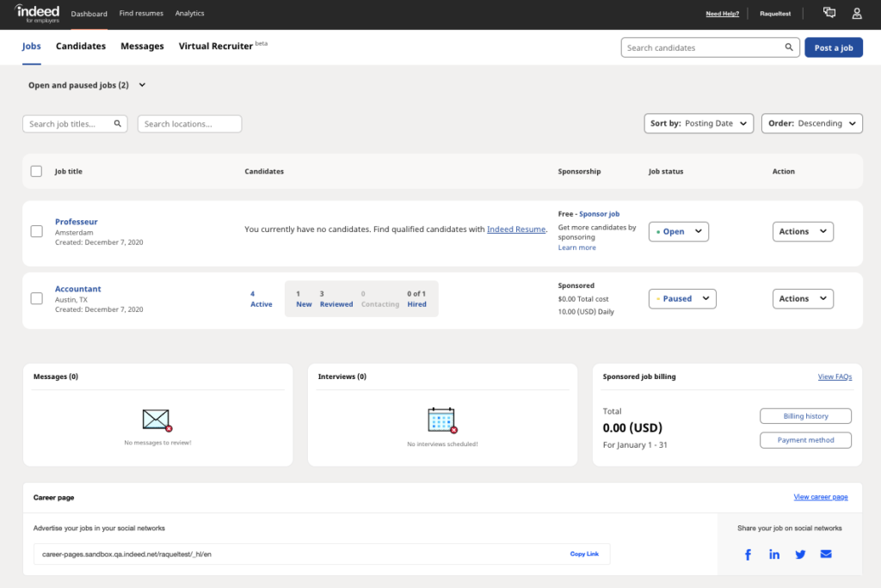Image resolution: width=881 pixels, height=588 pixels.
Task: Share career page on Facebook
Action: tap(748, 554)
